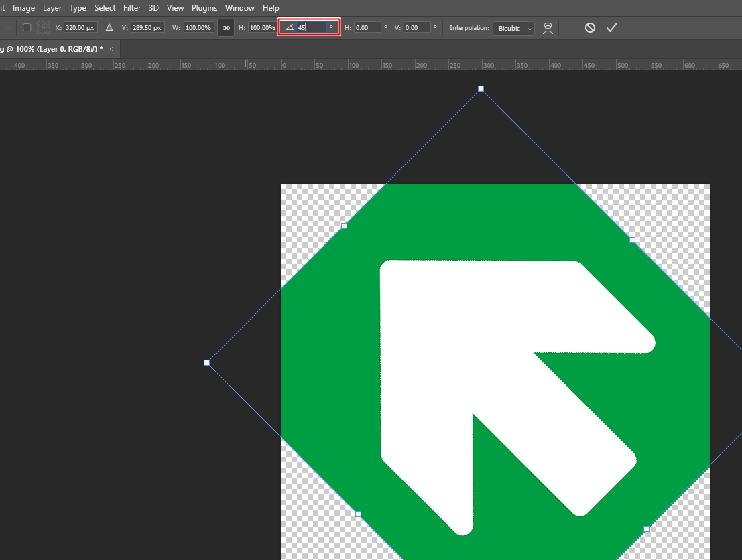This screenshot has height=560, width=742.
Task: Click the horizontal skew H field
Action: pyautogui.click(x=368, y=28)
